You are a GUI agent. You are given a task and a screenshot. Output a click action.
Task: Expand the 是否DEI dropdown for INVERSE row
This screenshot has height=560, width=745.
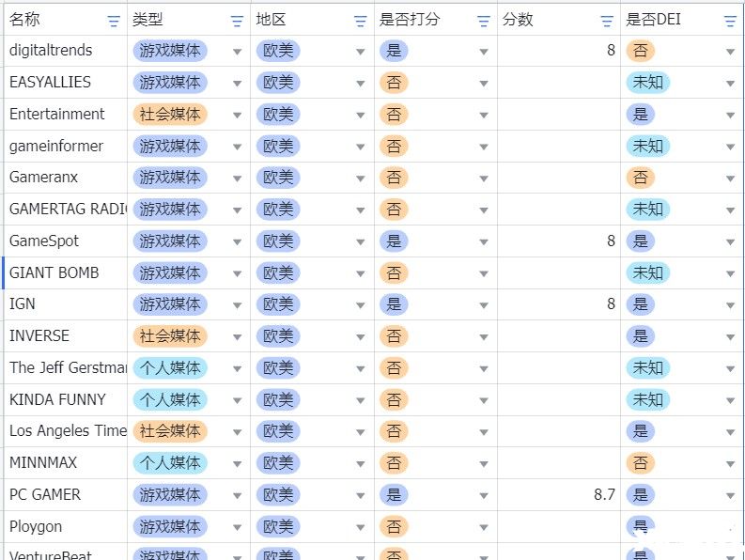(x=730, y=337)
